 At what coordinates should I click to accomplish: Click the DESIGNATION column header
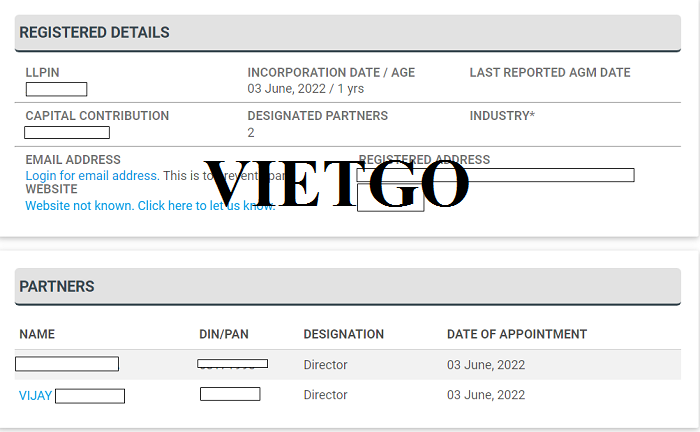tap(344, 334)
